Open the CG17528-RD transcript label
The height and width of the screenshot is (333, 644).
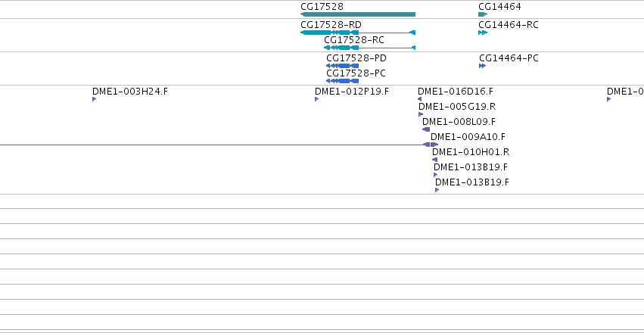331,25
